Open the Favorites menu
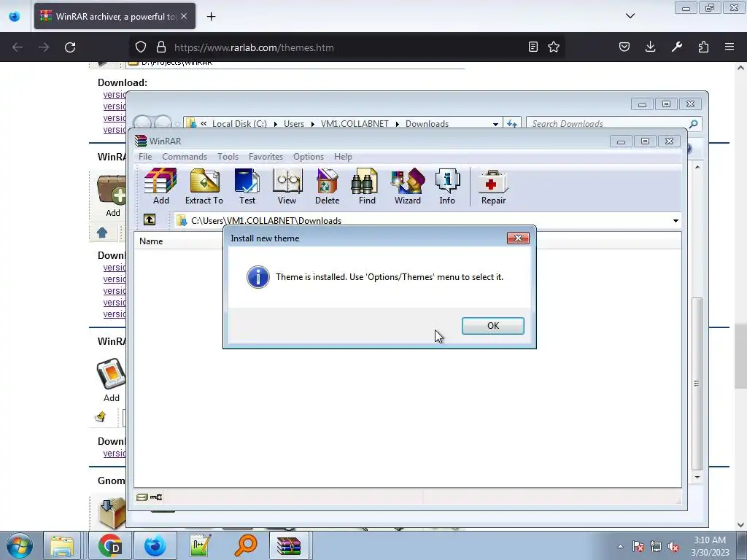The width and height of the screenshot is (747, 560). (x=266, y=157)
